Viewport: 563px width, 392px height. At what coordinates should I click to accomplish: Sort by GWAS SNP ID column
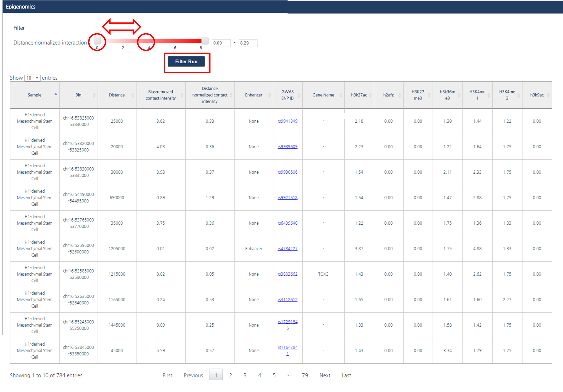(288, 95)
